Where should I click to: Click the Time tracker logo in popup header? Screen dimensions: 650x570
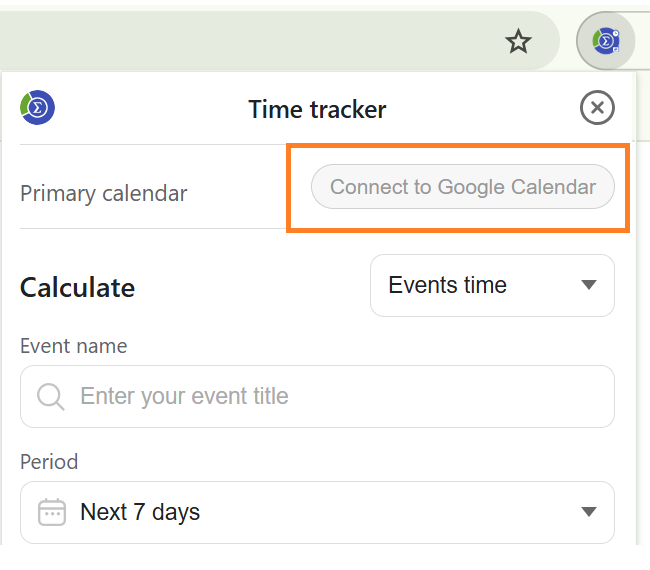pos(37,107)
